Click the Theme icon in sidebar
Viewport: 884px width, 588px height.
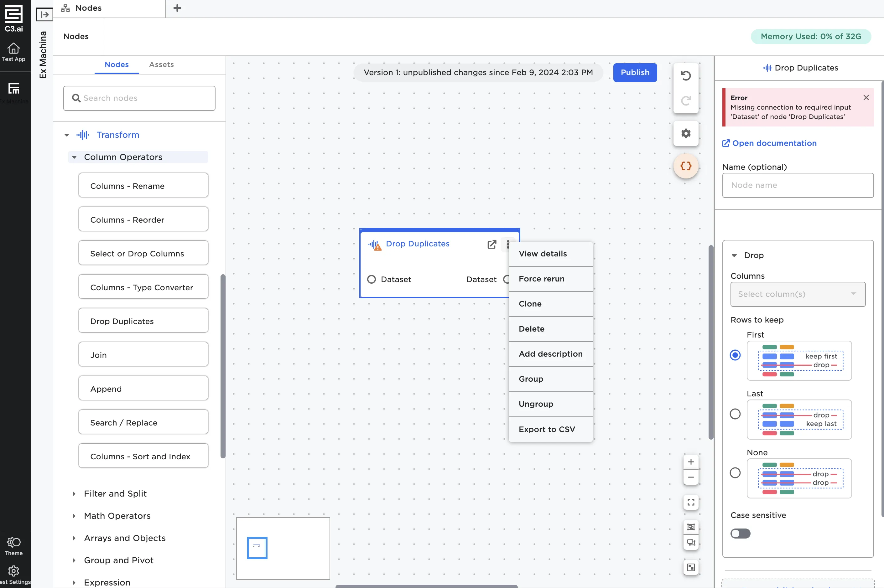pyautogui.click(x=13, y=546)
